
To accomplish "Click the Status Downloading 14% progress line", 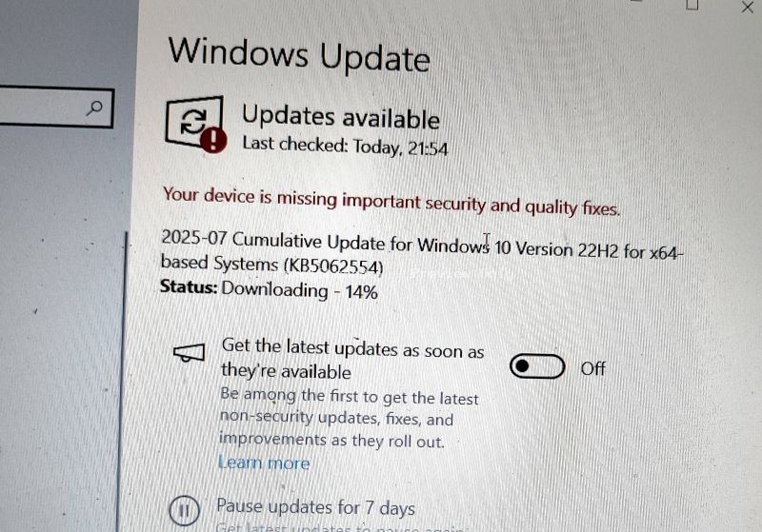I will (269, 289).
